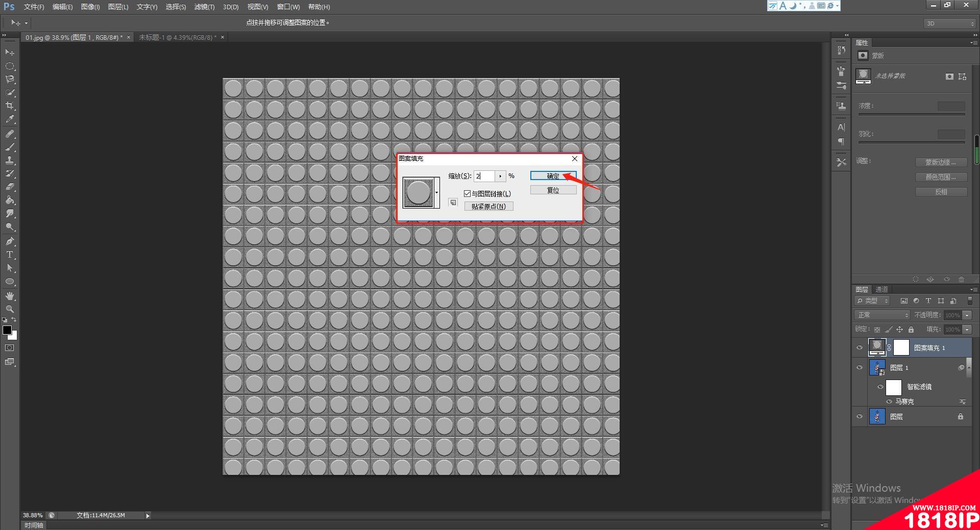Open the layer opacity dropdown arrow
Image resolution: width=980 pixels, height=530 pixels.
(x=967, y=315)
